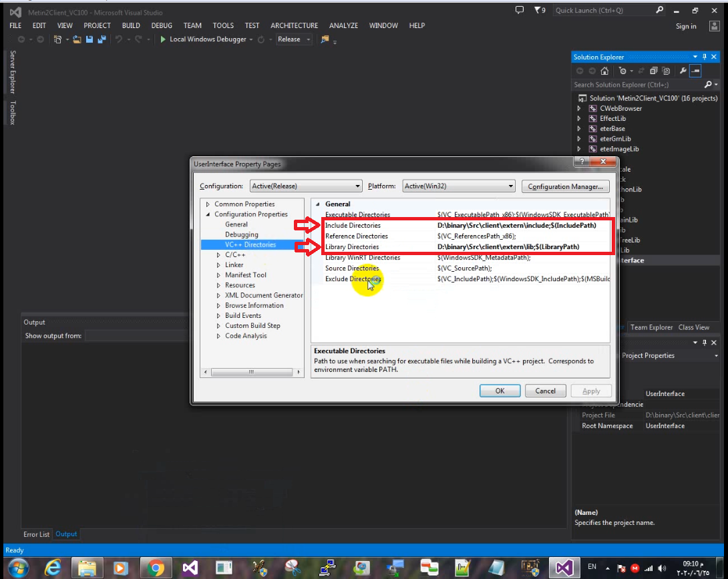
Task: Click Show All Files in Solution Explorer
Action: [667, 71]
